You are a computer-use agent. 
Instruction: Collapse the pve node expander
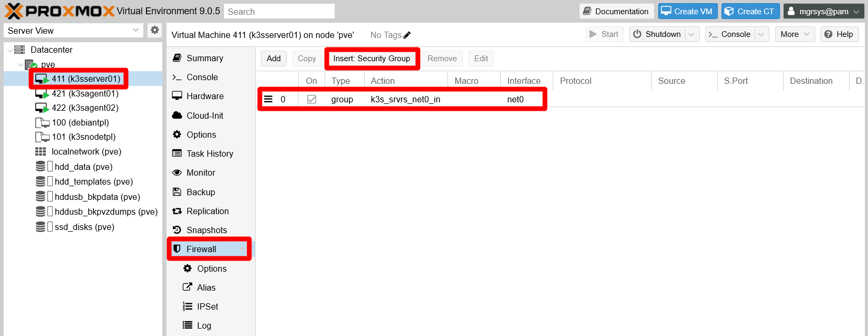[x=21, y=65]
